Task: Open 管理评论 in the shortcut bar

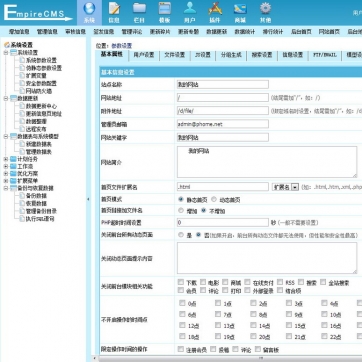Action: tap(132, 32)
